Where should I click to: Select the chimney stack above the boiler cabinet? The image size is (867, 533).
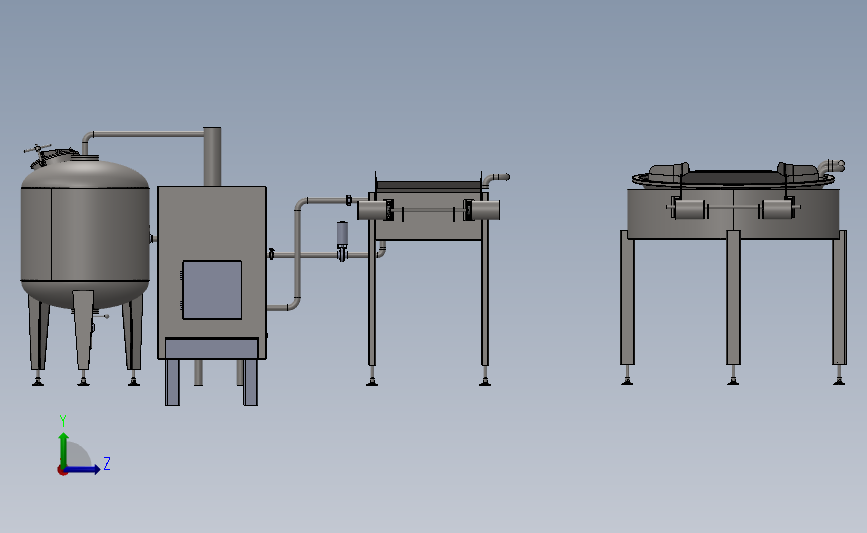212,156
